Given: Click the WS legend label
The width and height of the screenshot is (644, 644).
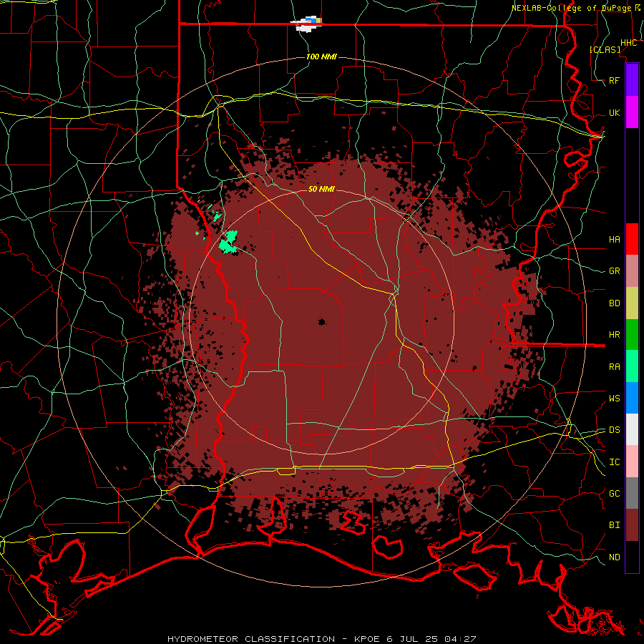Looking at the screenshot, I should (x=614, y=399).
